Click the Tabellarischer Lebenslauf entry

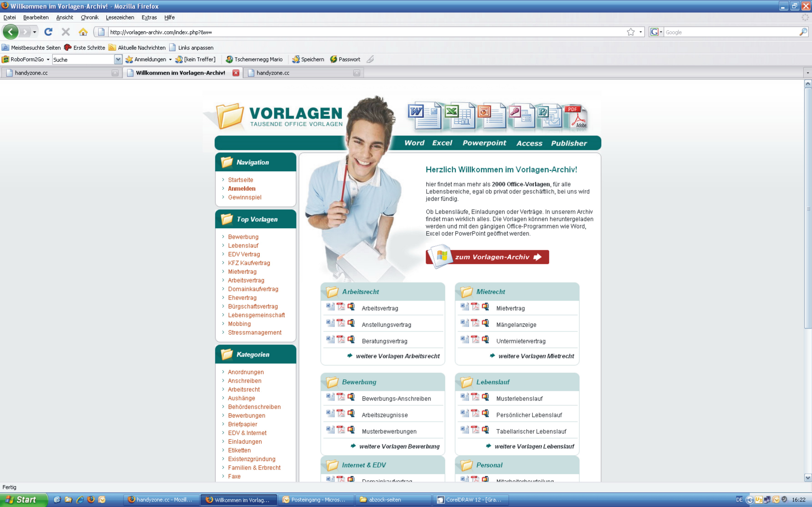click(531, 432)
